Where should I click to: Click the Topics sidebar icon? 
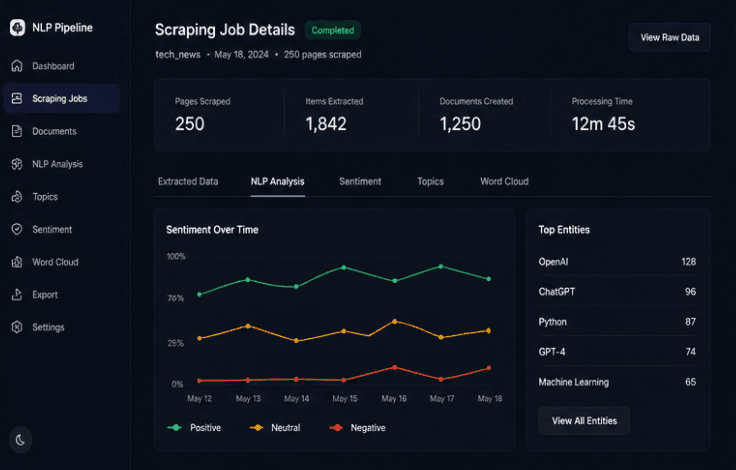pyautogui.click(x=17, y=197)
